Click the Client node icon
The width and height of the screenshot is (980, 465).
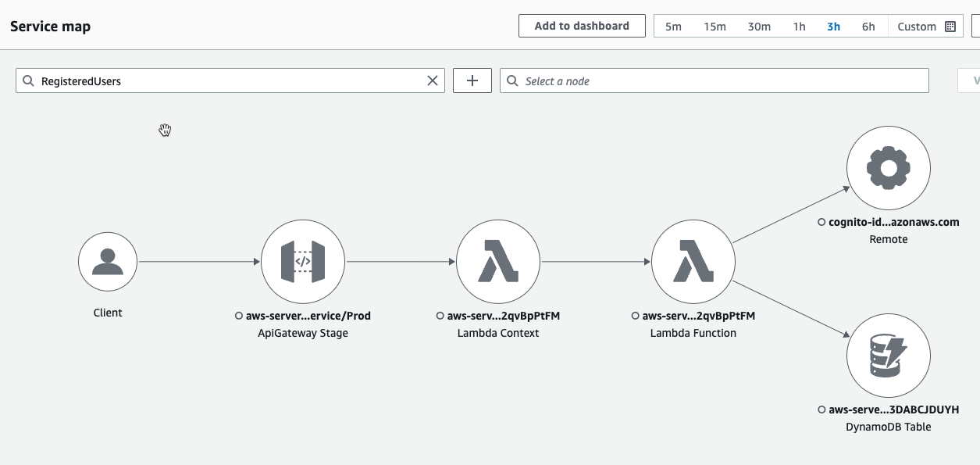(108, 261)
